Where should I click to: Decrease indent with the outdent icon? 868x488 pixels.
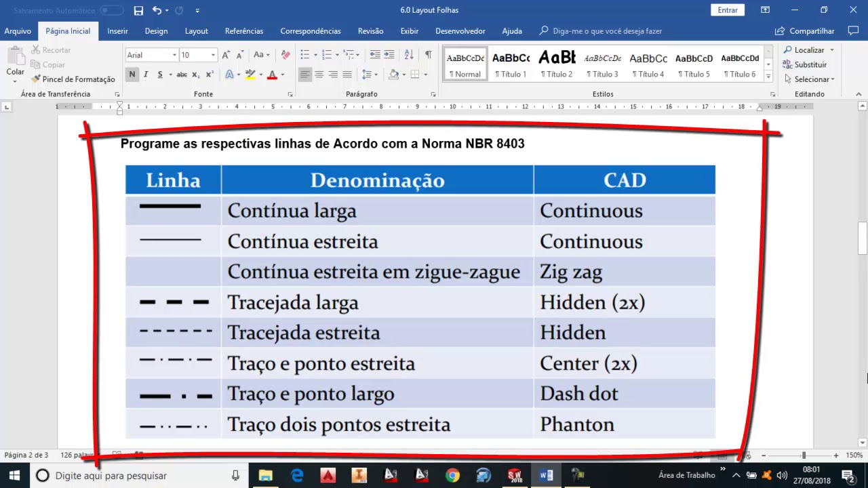coord(375,55)
